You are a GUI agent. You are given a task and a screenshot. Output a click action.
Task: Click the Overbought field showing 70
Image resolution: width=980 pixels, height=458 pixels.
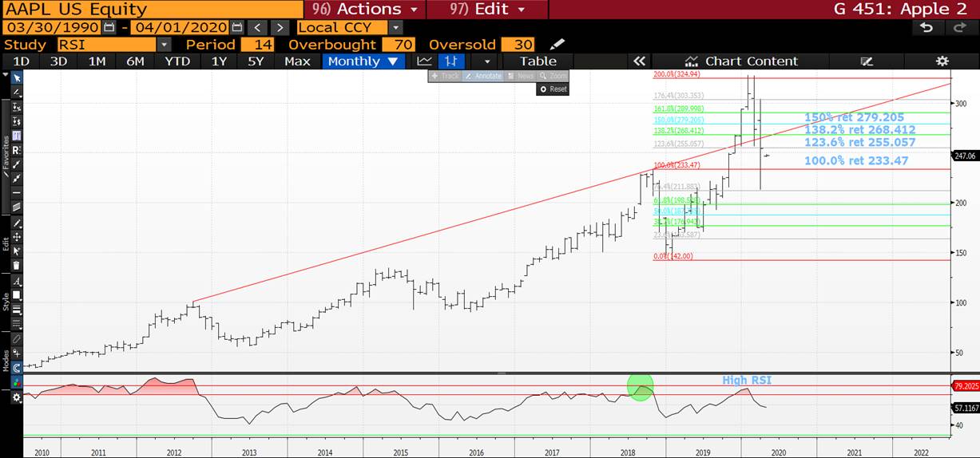pyautogui.click(x=398, y=45)
